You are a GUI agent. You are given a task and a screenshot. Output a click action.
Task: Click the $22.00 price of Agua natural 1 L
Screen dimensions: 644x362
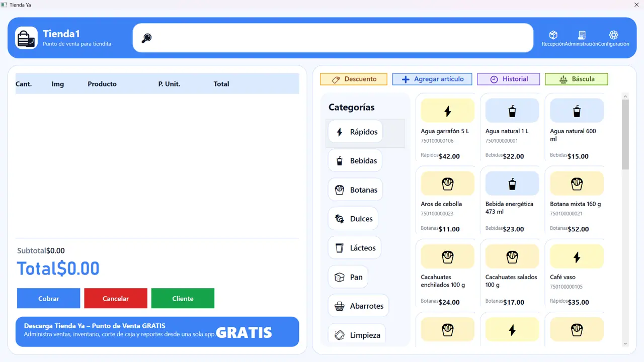pos(514,156)
